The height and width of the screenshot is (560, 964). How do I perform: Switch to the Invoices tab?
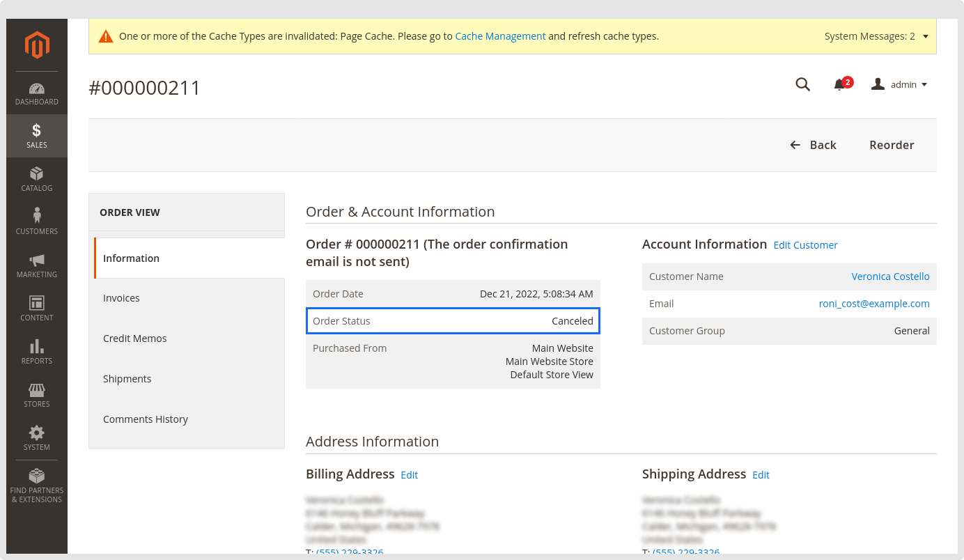tap(121, 298)
